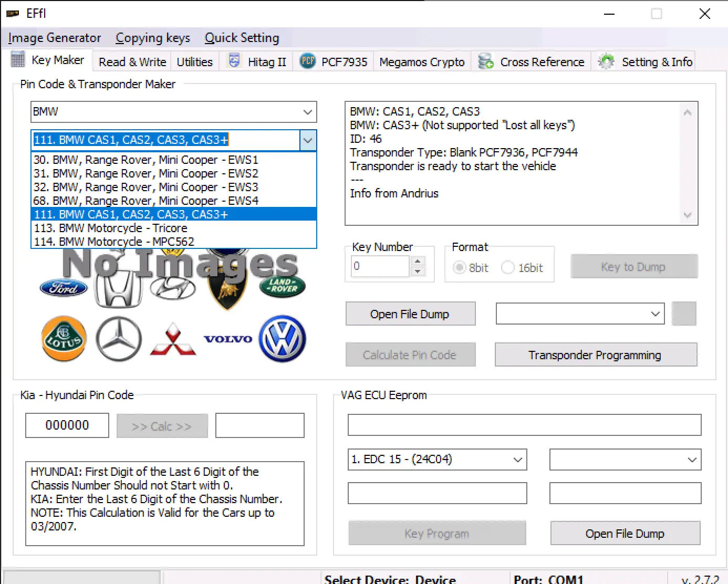Click the Lotus logo
This screenshot has width=728, height=584.
tap(64, 339)
